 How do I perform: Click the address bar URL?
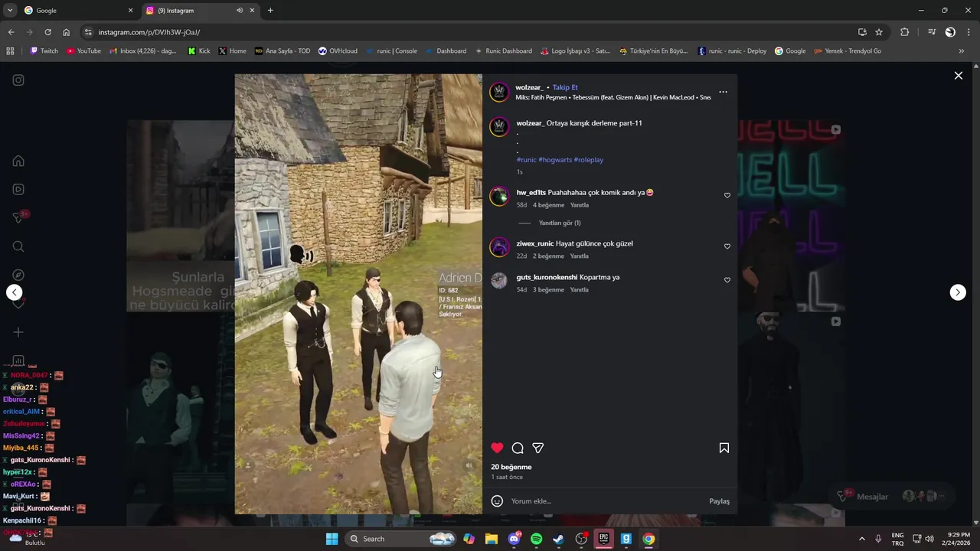click(149, 32)
